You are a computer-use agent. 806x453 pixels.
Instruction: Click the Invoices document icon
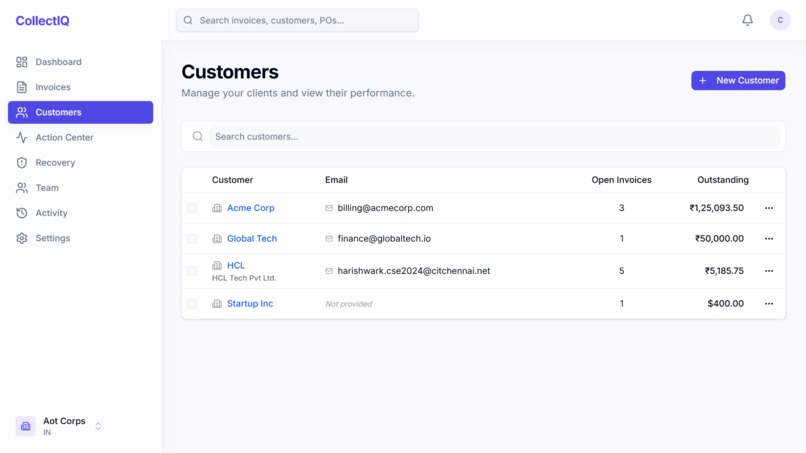[x=22, y=87]
